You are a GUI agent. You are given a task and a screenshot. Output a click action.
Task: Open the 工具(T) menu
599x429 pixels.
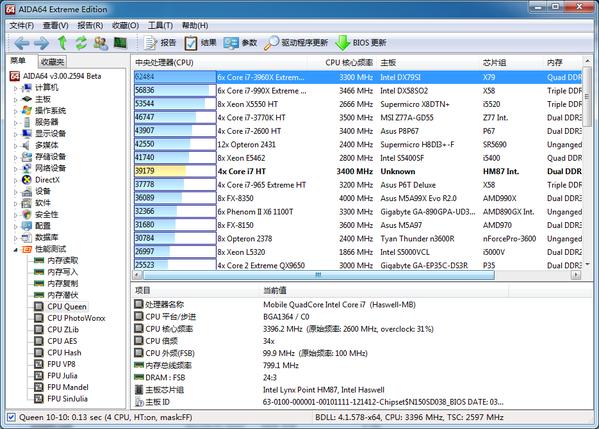click(x=160, y=26)
